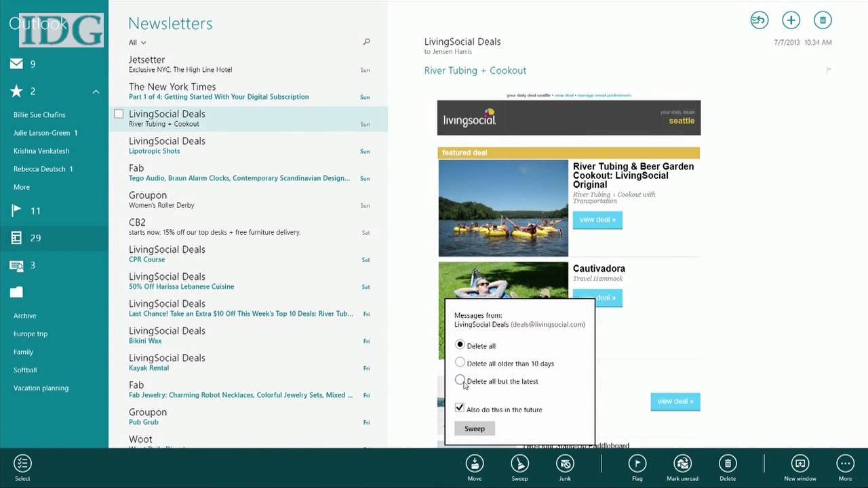Open the flagged messages view

pyautogui.click(x=16, y=211)
